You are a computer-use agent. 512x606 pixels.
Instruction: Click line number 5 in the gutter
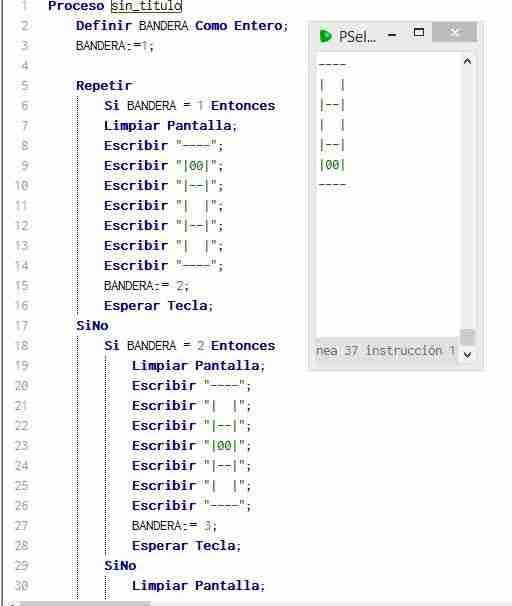pyautogui.click(x=25, y=85)
